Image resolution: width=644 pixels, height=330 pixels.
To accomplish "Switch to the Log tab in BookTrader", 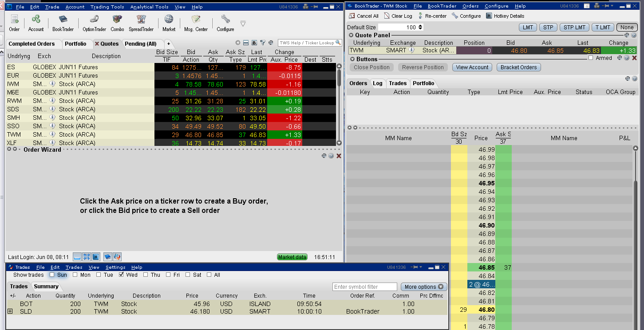I will 378,83.
